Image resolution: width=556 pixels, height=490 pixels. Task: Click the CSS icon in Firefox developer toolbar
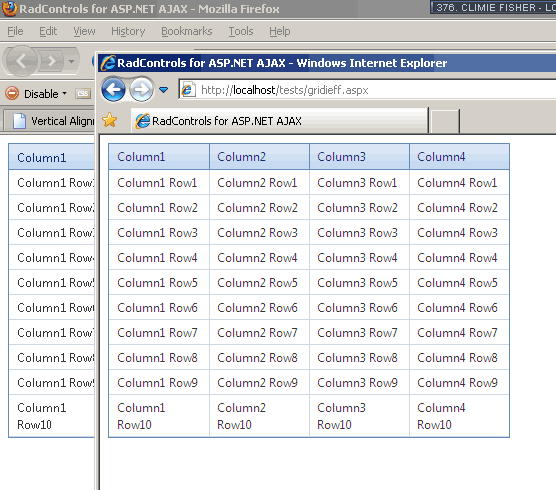pyautogui.click(x=83, y=94)
